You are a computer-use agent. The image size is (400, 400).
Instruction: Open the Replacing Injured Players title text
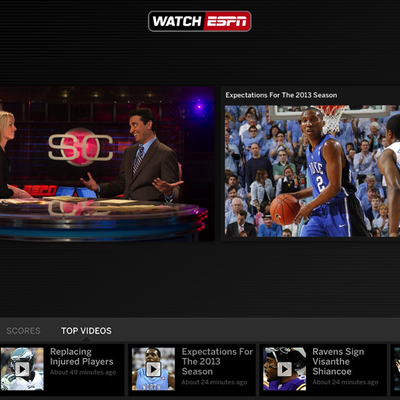click(82, 357)
